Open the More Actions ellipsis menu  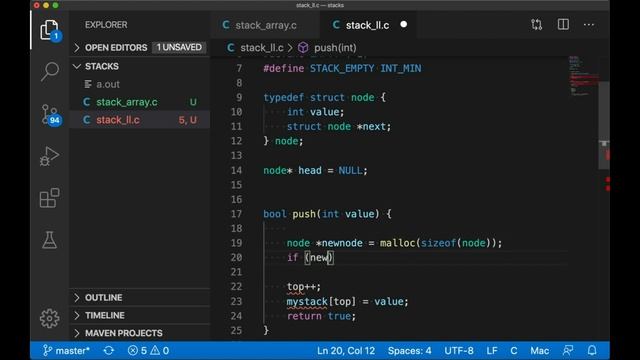[589, 25]
